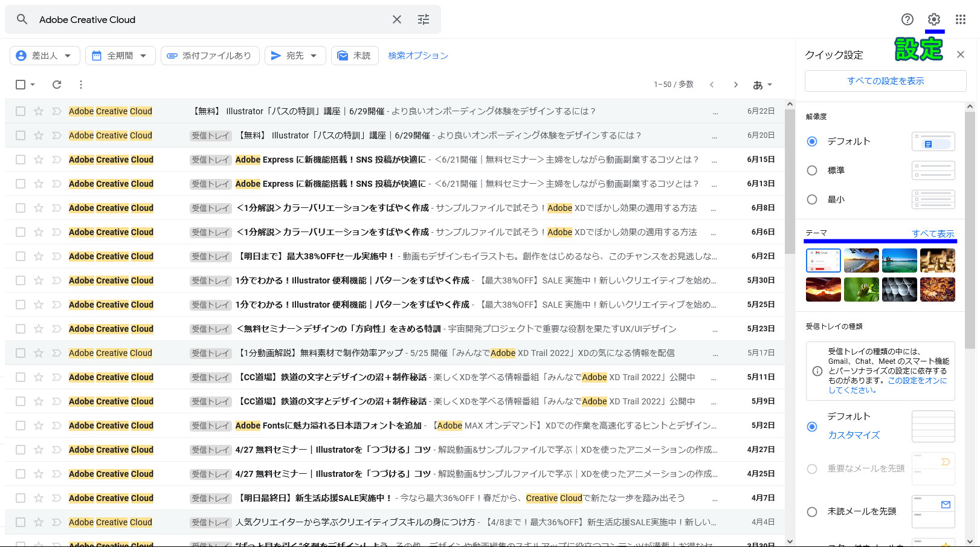The height and width of the screenshot is (547, 980).
Task: Toggle 未読 filter chip
Action: 355,56
